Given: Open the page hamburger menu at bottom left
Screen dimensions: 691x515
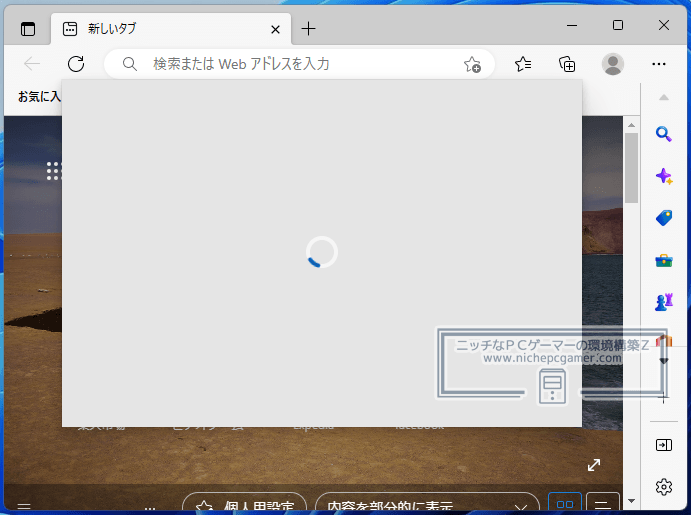Looking at the screenshot, I should coord(24,507).
